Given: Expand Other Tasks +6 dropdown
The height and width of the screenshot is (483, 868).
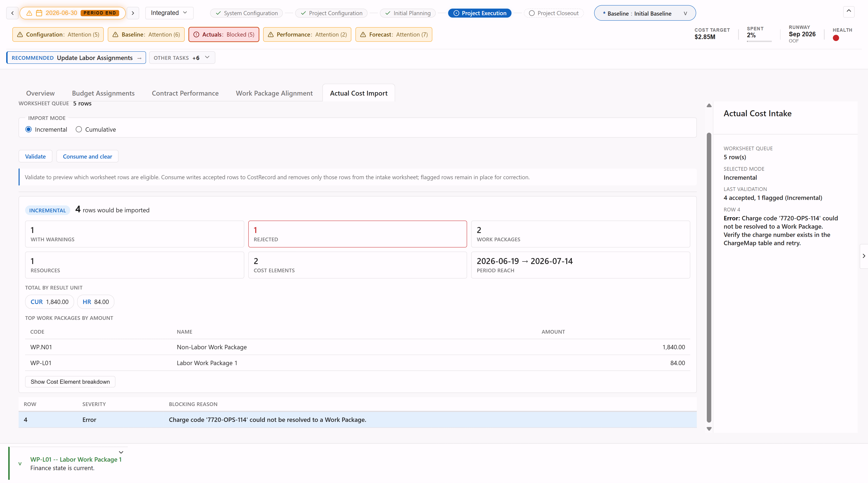Looking at the screenshot, I should [x=182, y=58].
